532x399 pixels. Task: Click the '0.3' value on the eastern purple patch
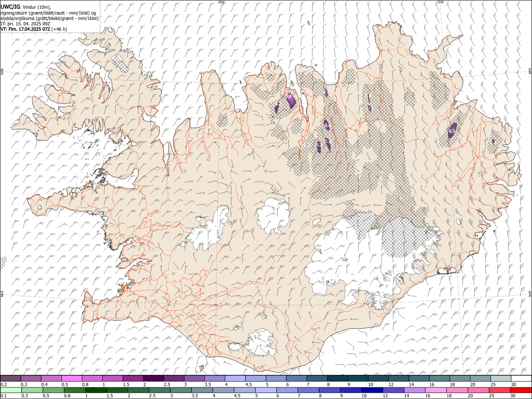coord(452,131)
